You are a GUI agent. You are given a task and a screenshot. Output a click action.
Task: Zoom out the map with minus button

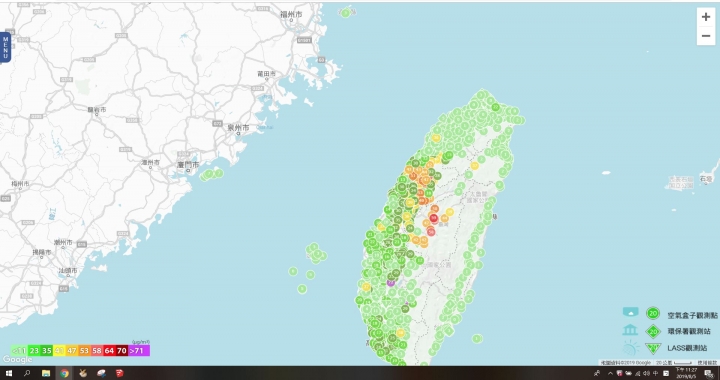click(x=706, y=36)
